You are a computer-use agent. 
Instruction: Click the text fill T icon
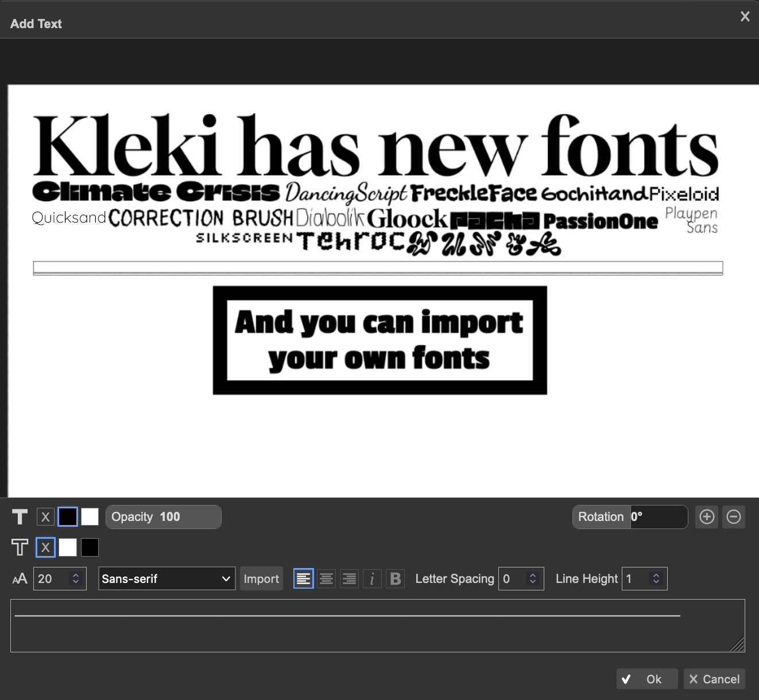(20, 517)
